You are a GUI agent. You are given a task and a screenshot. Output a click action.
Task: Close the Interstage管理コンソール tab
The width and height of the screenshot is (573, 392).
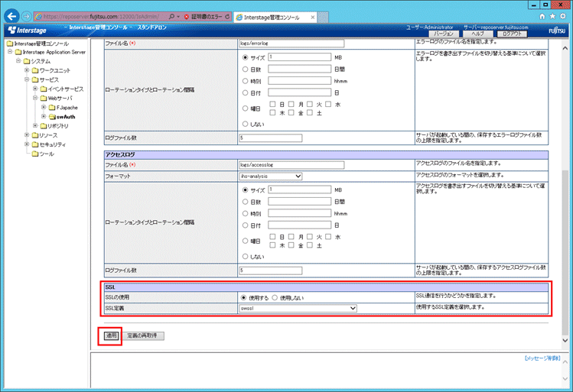pos(313,17)
